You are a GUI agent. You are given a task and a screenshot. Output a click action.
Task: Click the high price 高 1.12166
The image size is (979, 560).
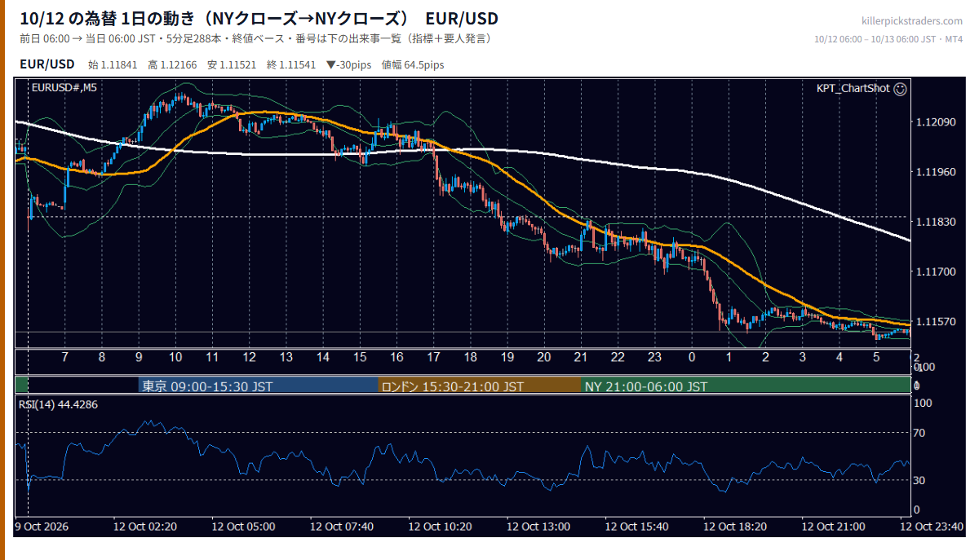tap(174, 65)
